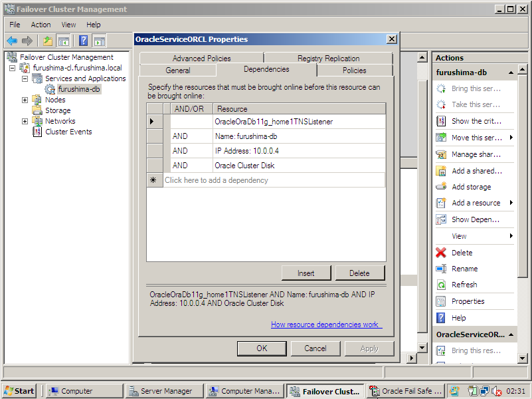Viewport: 532px width, 399px height.
Task: Click the Add a resource icon
Action: point(441,203)
